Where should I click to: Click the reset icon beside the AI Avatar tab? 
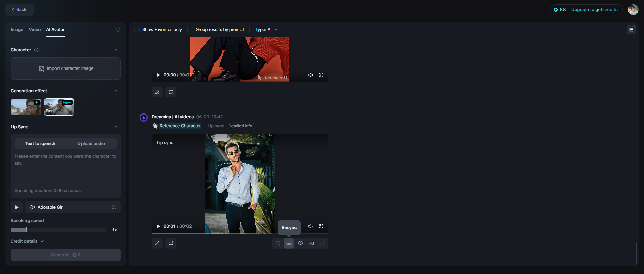point(118,30)
